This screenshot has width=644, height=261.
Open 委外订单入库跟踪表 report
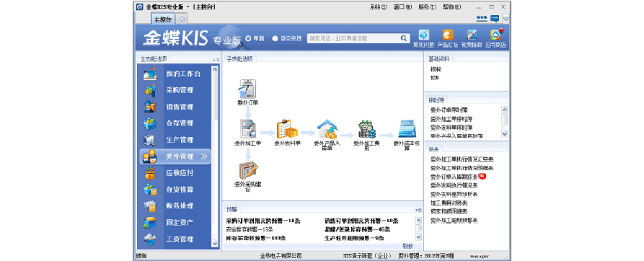click(x=454, y=177)
